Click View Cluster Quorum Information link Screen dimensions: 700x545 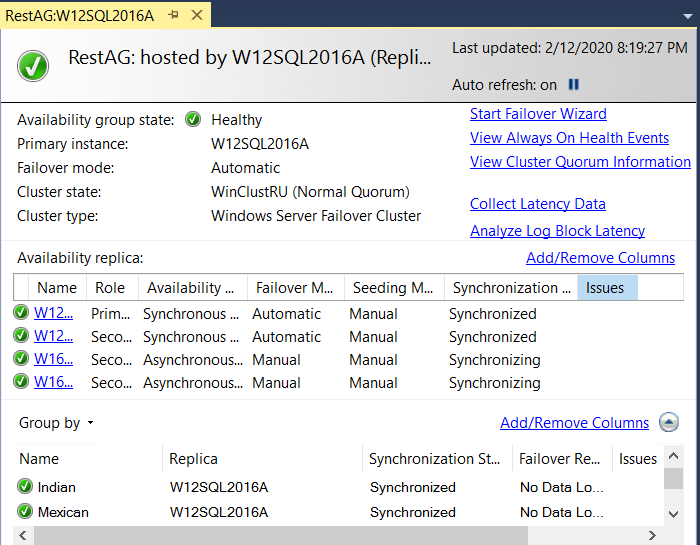coord(580,162)
